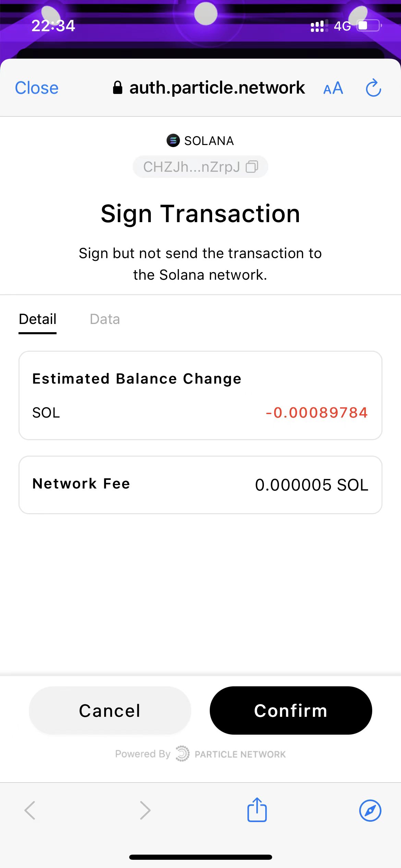Tap the Solana logo icon
The width and height of the screenshot is (401, 868).
(x=173, y=141)
